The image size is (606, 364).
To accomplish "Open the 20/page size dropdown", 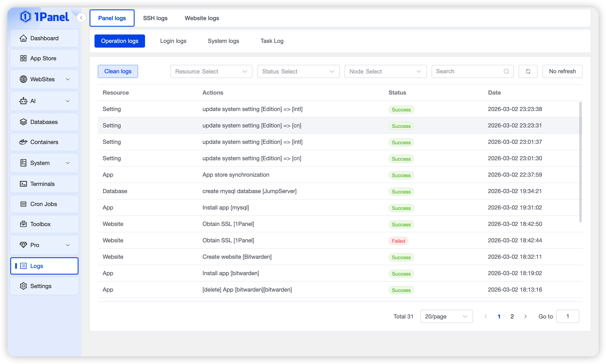I will pyautogui.click(x=446, y=316).
